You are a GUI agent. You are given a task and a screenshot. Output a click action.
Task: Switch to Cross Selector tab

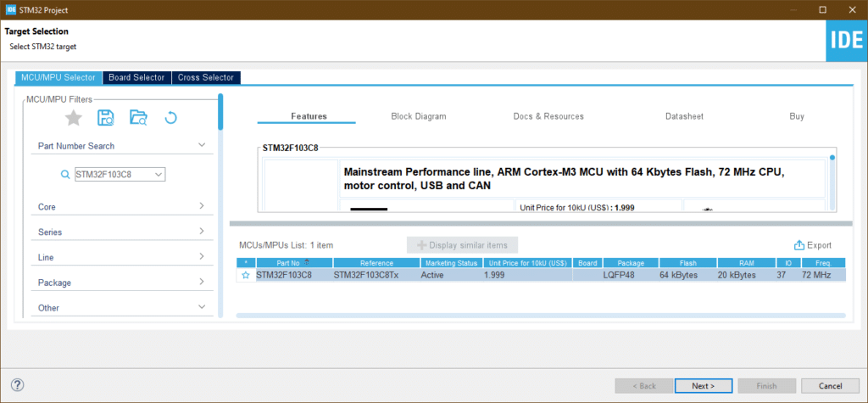(206, 77)
